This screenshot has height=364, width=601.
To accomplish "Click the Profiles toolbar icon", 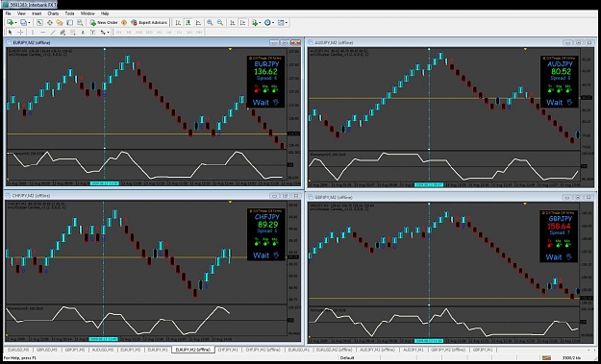I will click(x=23, y=23).
